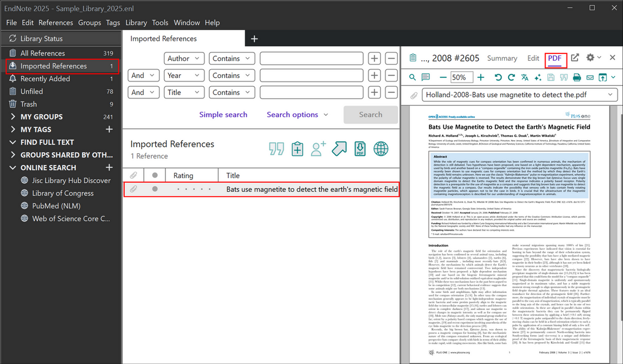Email the PDF using the envelope icon

point(589,77)
